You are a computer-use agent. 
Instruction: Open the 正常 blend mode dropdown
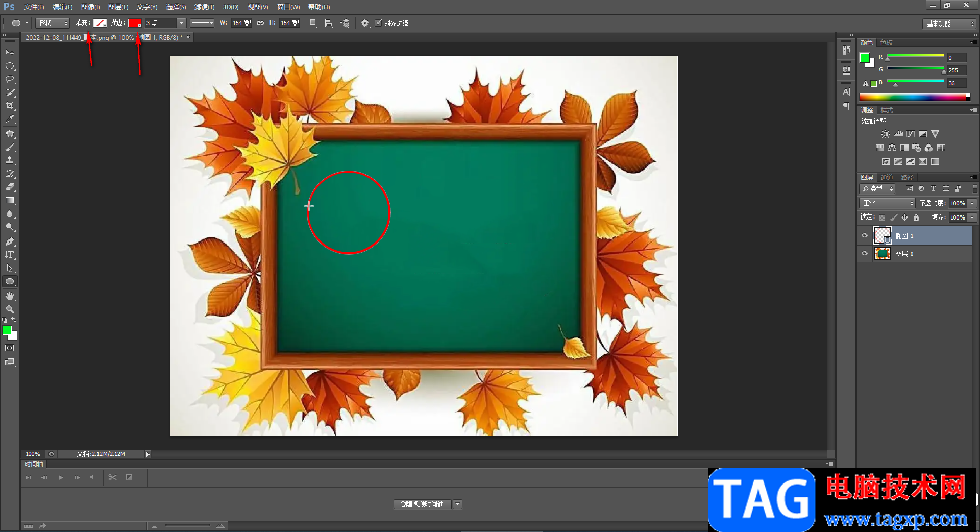coord(887,203)
